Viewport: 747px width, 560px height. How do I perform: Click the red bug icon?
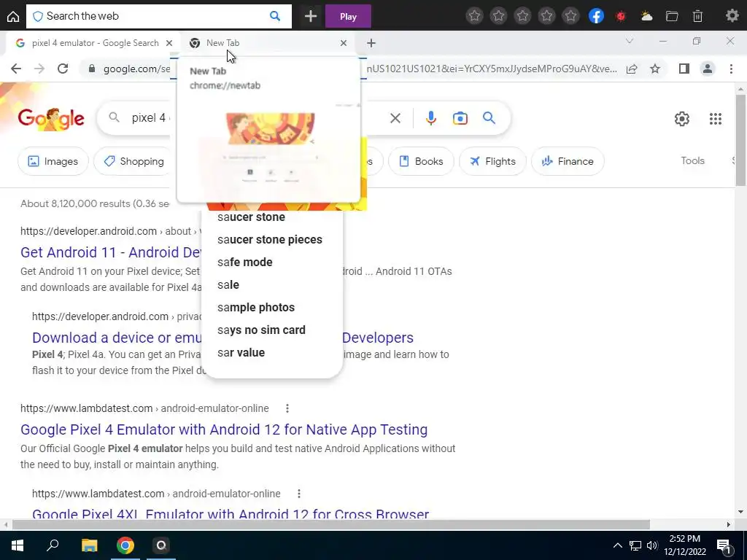click(621, 16)
